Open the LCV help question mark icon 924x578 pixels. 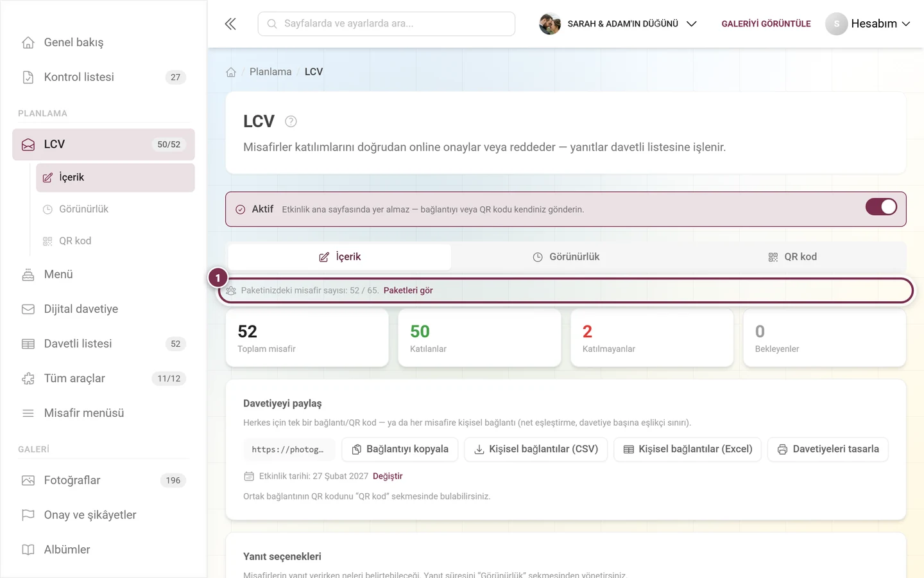pos(291,121)
